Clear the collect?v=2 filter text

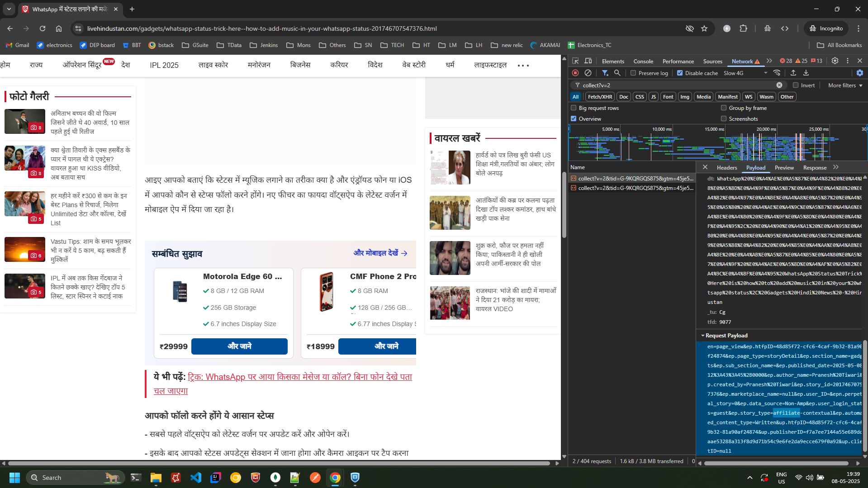(779, 85)
